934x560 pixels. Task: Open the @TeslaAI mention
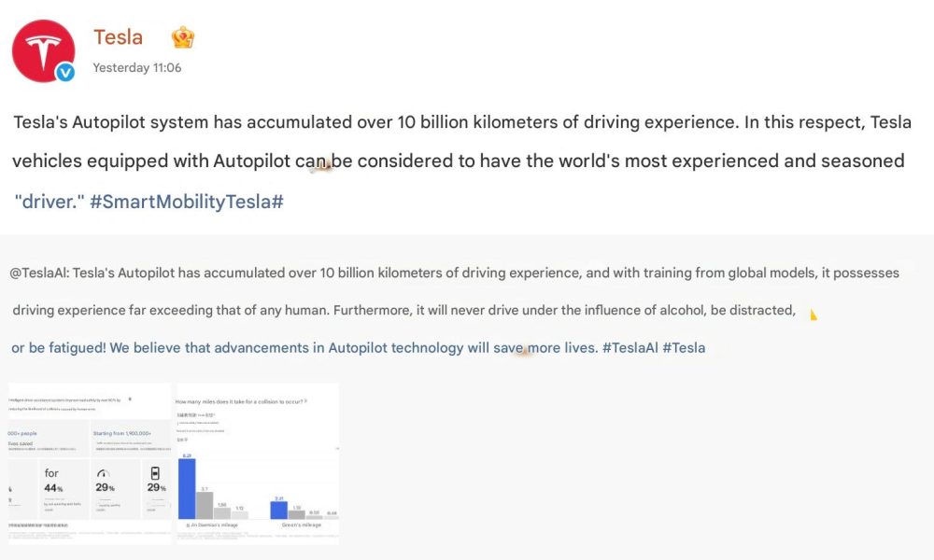point(36,273)
